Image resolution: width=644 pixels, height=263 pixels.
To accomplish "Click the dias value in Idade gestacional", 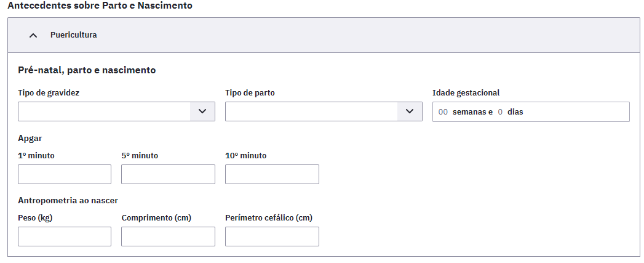I will click(500, 112).
